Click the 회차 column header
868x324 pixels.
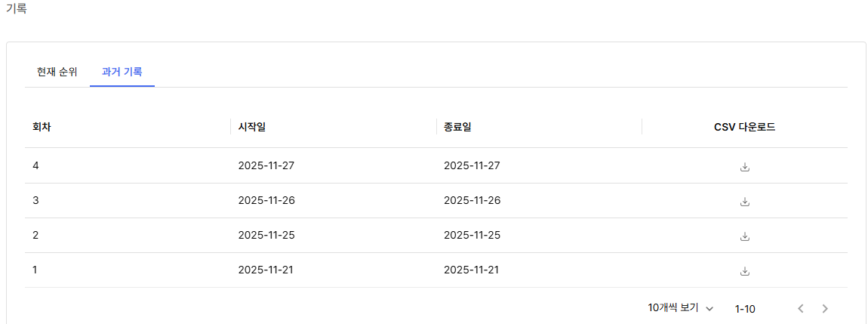pyautogui.click(x=42, y=127)
